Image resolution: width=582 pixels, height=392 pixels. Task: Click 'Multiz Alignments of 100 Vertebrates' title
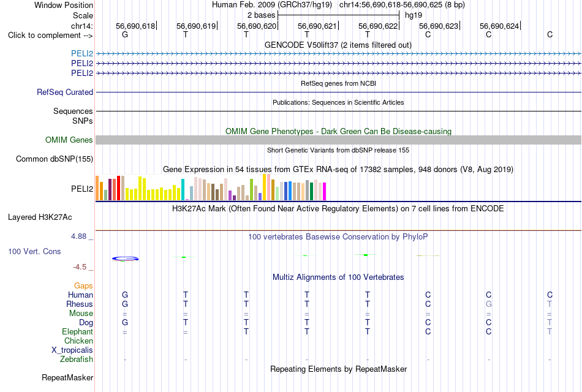tap(338, 277)
